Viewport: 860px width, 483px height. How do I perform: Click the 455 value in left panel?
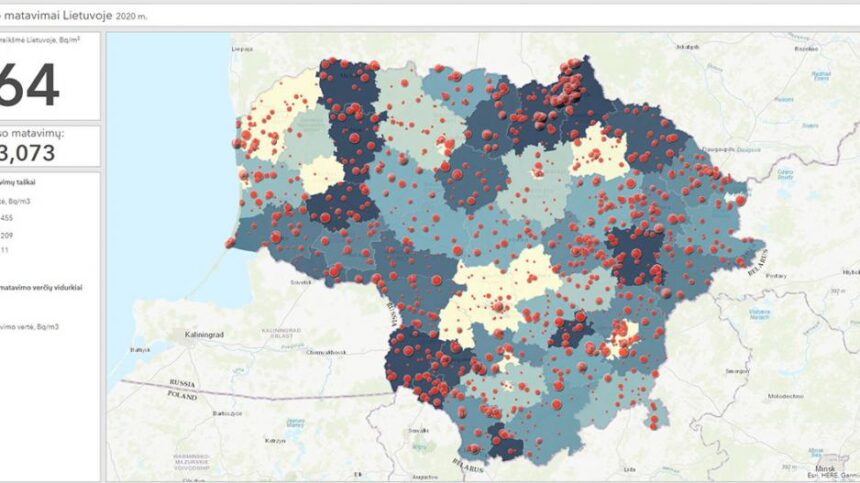(8, 217)
